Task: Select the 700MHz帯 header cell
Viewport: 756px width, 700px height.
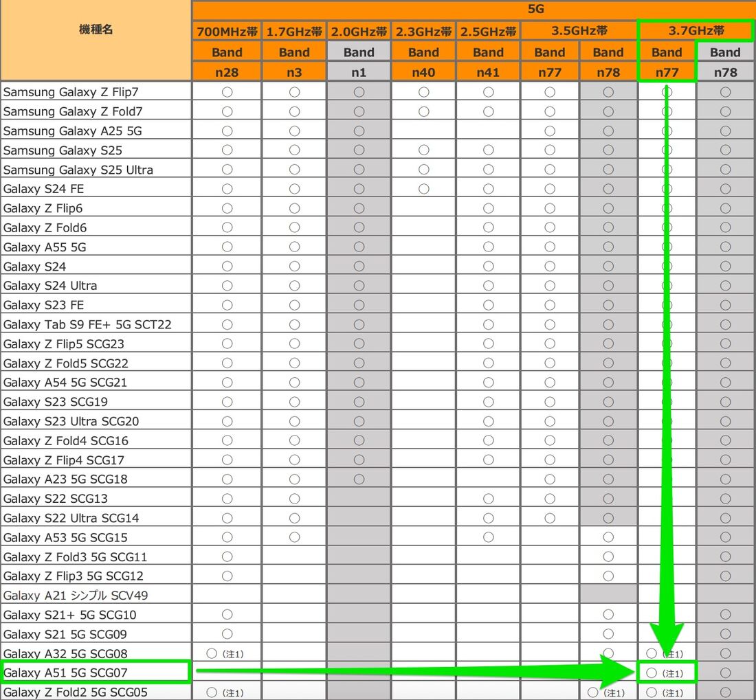Action: tap(227, 32)
